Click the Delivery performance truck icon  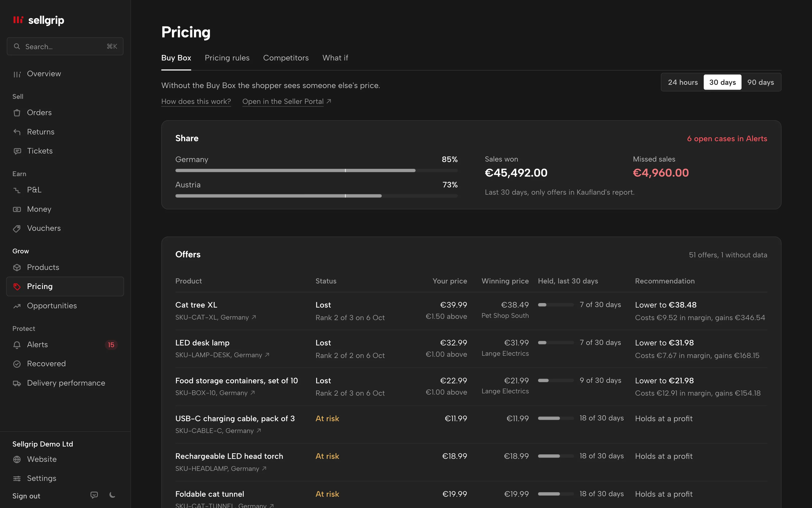[x=17, y=383]
